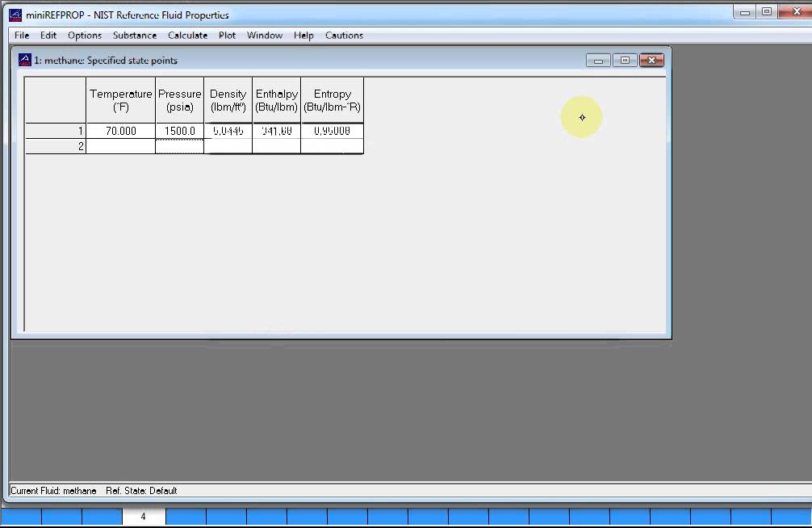Viewport: 812px width, 528px height.
Task: Click the pressure cell showing 1500.0
Action: click(180, 131)
